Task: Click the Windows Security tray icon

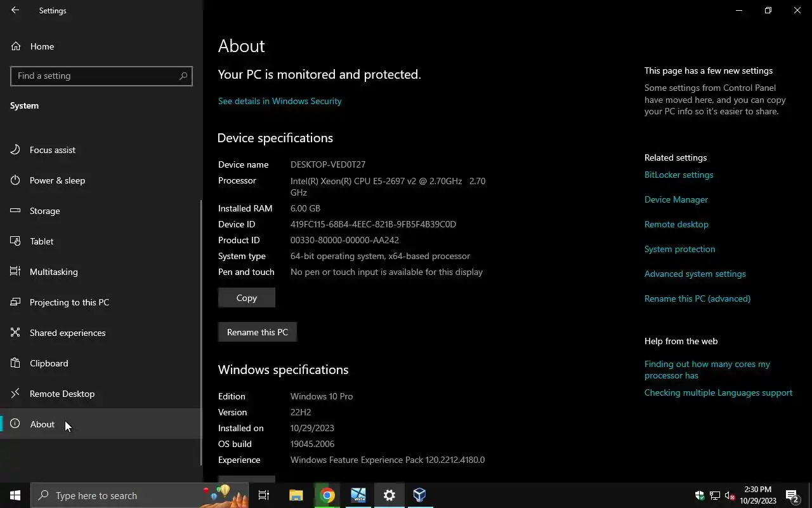Action: tap(700, 495)
